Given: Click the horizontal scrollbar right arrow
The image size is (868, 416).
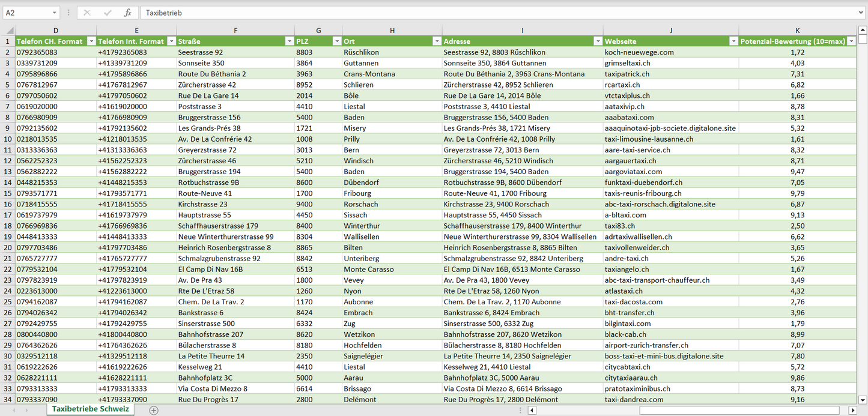Looking at the screenshot, I should coord(852,410).
